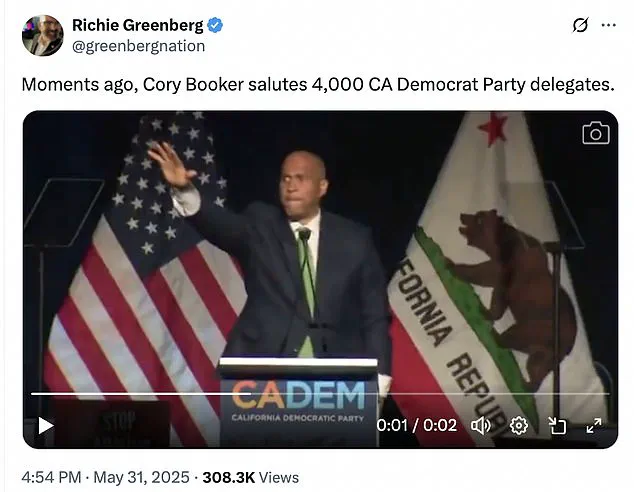Image resolution: width=634 pixels, height=492 pixels.
Task: Click the Grok icon on the post
Action: click(580, 26)
